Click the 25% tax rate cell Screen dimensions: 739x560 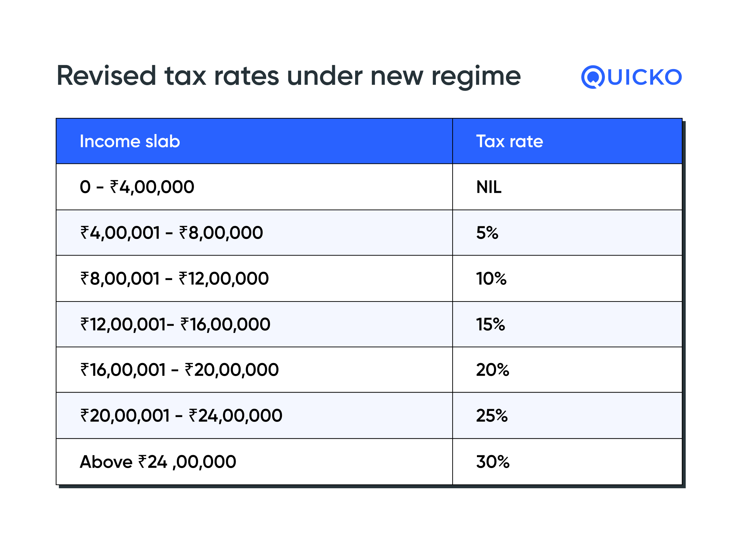[x=492, y=416]
